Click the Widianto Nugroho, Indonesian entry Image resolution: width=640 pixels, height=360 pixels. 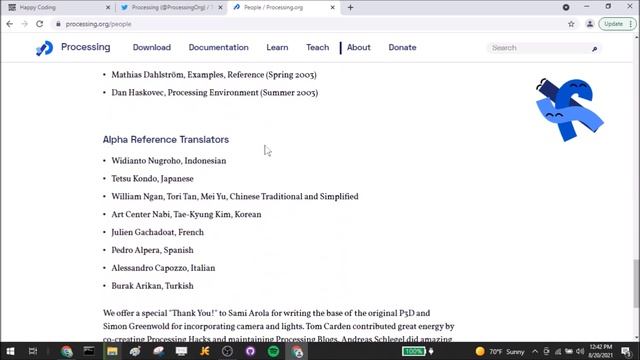pyautogui.click(x=169, y=161)
